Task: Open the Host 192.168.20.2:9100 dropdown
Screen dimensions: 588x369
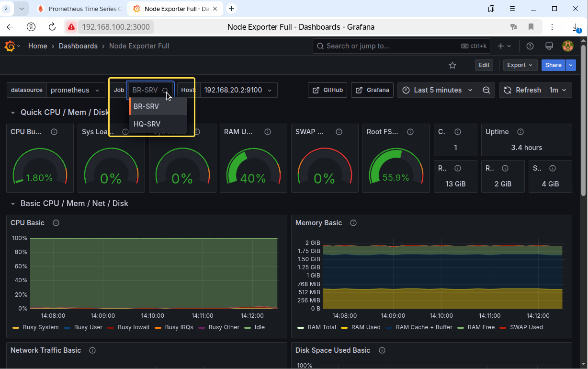Action: coord(238,90)
